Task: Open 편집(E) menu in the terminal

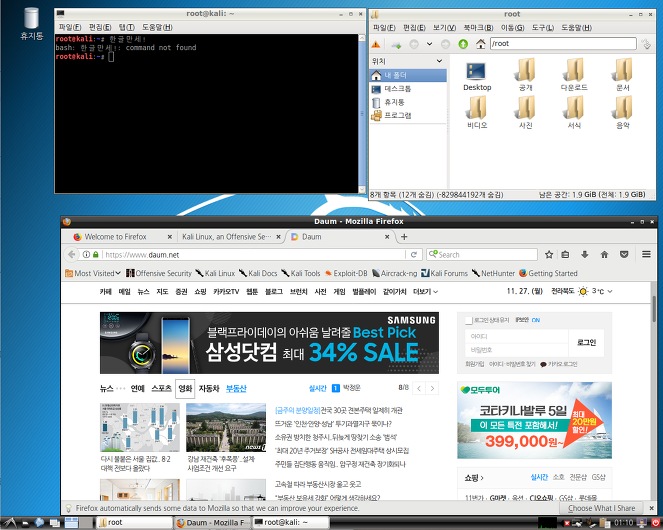Action: [x=100, y=27]
